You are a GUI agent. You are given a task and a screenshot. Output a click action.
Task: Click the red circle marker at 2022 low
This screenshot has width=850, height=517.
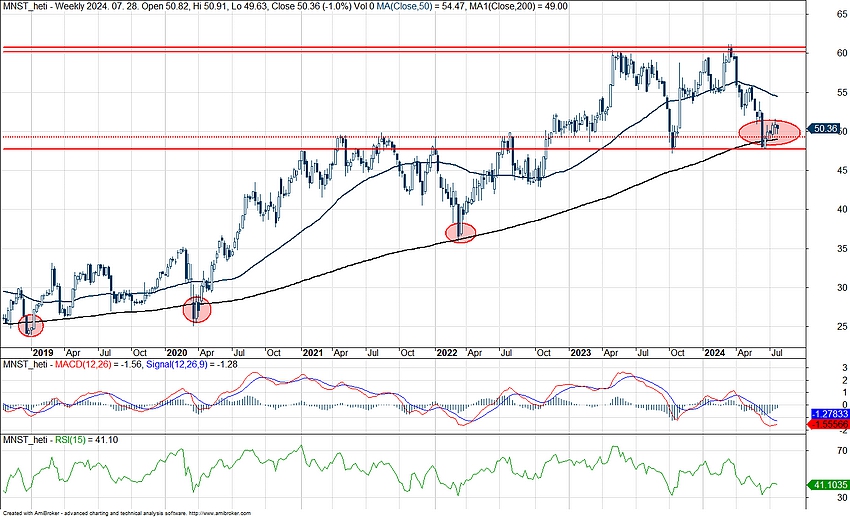460,232
